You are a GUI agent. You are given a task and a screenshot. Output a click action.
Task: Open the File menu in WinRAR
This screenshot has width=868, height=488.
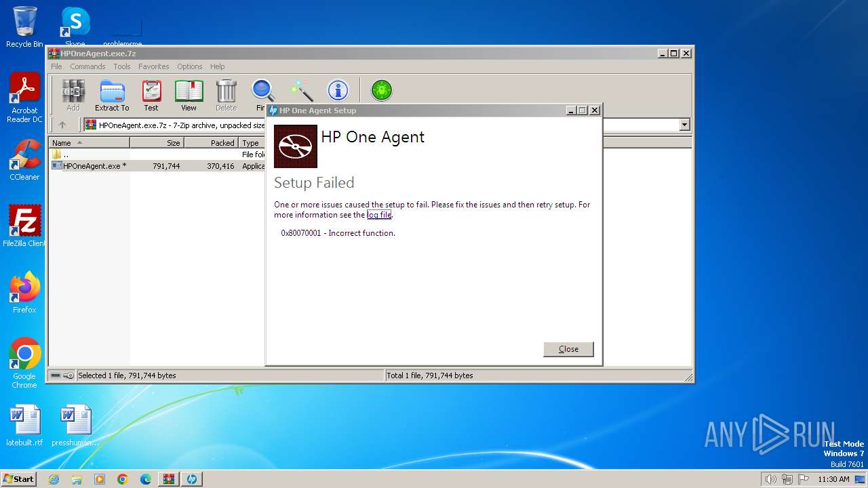click(x=56, y=66)
